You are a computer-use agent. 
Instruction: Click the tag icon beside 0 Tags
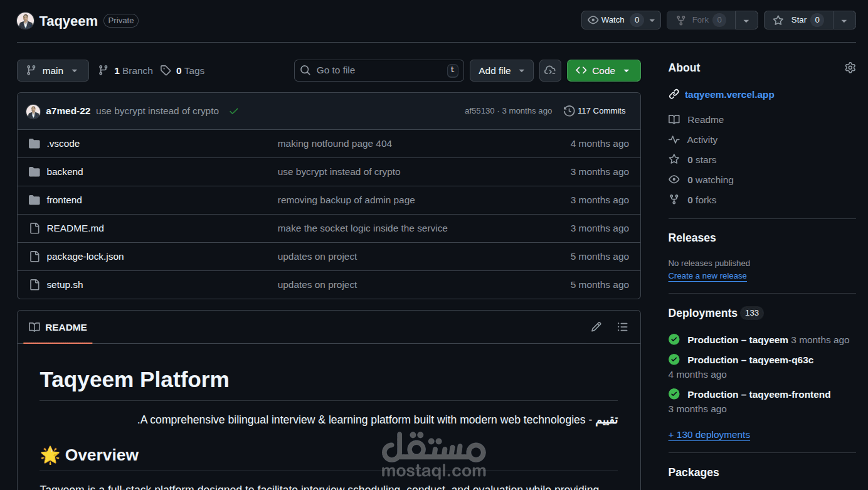[x=166, y=71]
